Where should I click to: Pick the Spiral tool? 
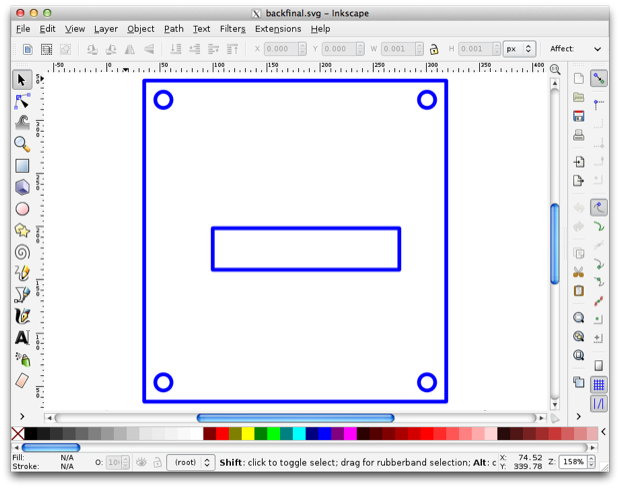22,252
